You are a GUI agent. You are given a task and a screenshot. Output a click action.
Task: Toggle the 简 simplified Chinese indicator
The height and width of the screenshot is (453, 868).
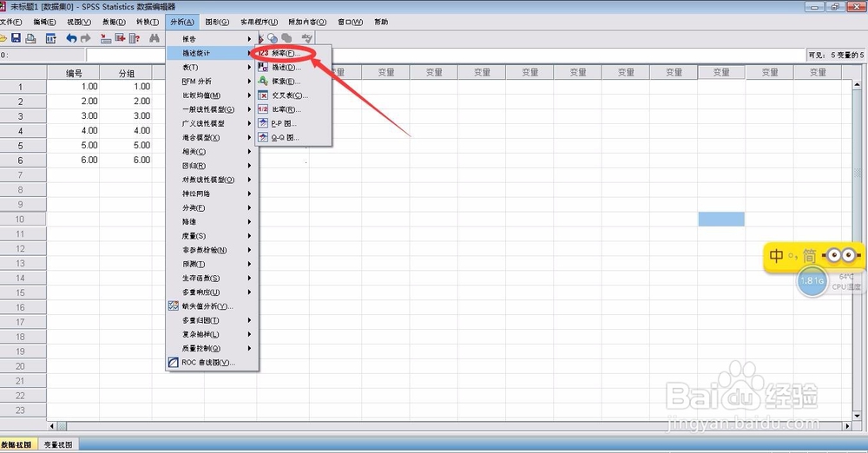pyautogui.click(x=809, y=255)
